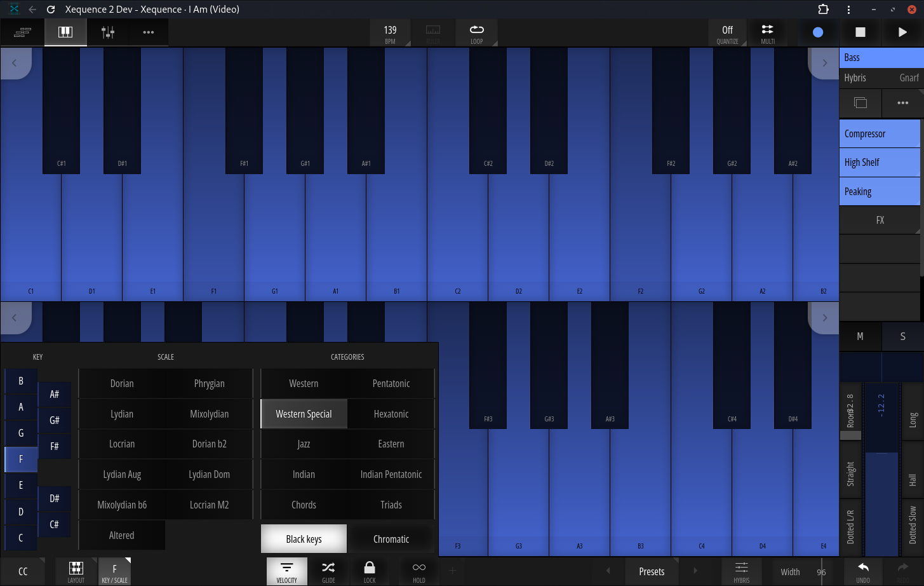
Task: Go to the previous preset
Action: [608, 571]
